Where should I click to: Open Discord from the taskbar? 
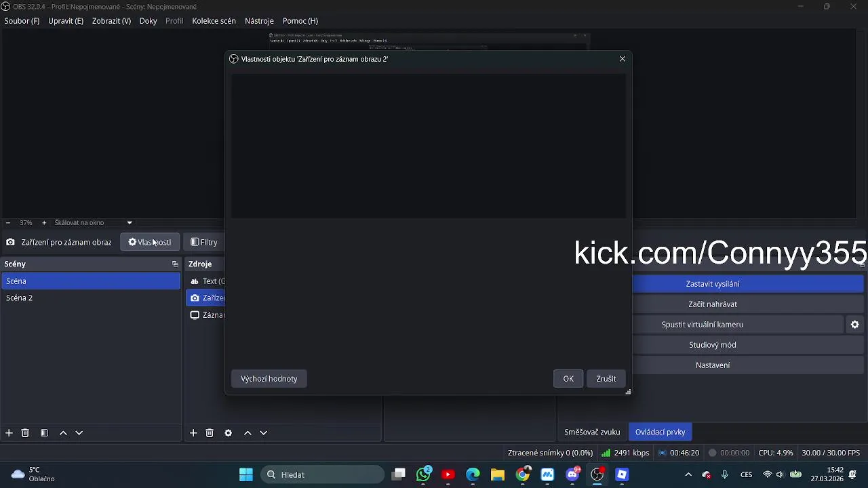click(573, 474)
